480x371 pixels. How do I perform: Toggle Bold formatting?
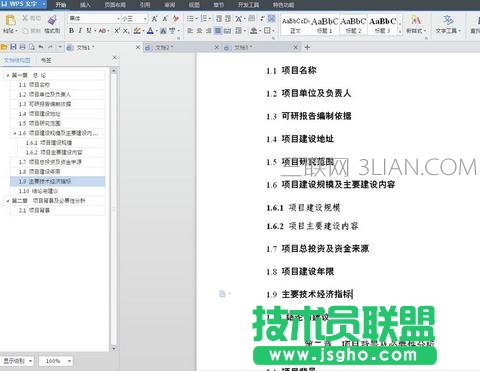(71, 31)
